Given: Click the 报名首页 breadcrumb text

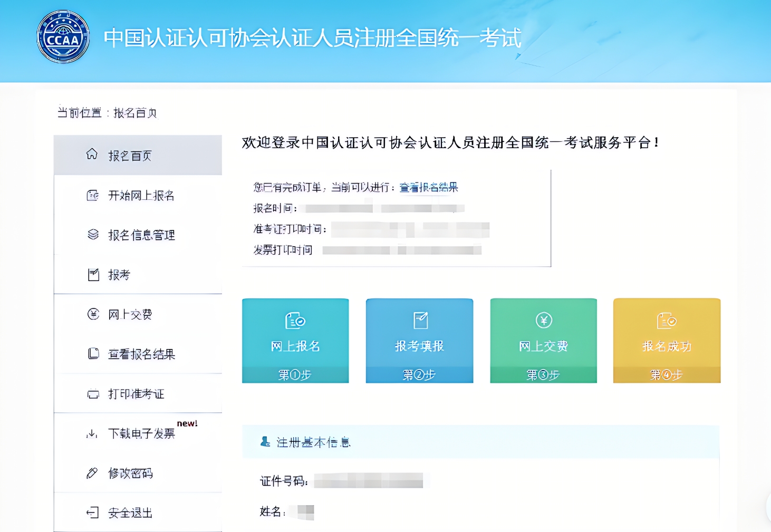Looking at the screenshot, I should click(136, 113).
